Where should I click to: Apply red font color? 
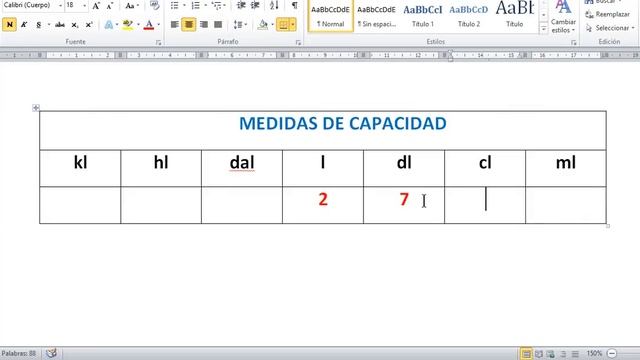pos(149,25)
